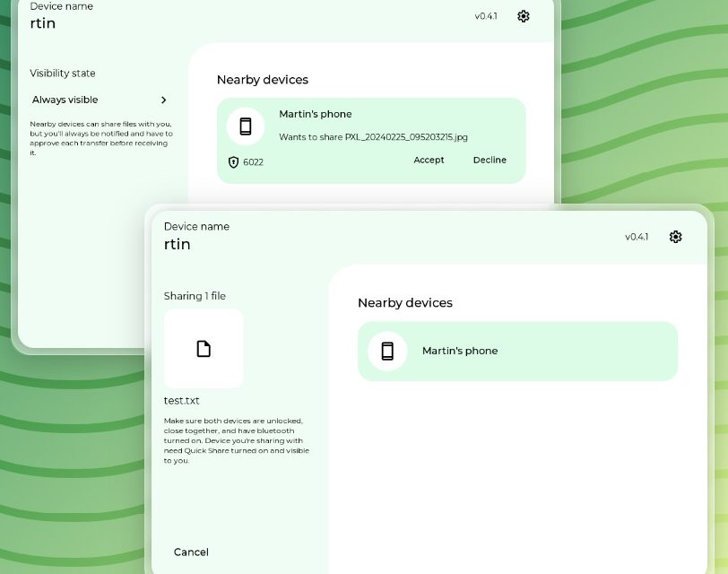Viewport: 728px width, 574px height.
Task: Decline the PXL_20240225 image transfer
Action: pyautogui.click(x=490, y=160)
